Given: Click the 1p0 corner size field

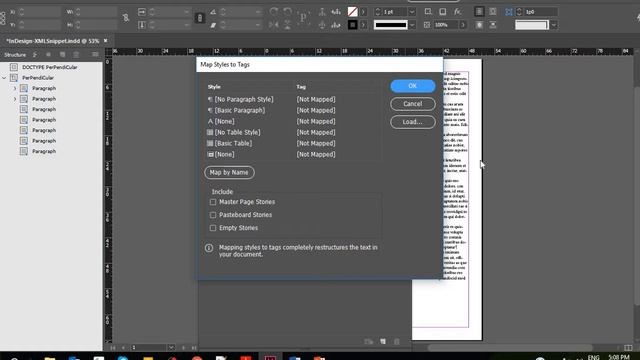Looking at the screenshot, I should tap(541, 12).
